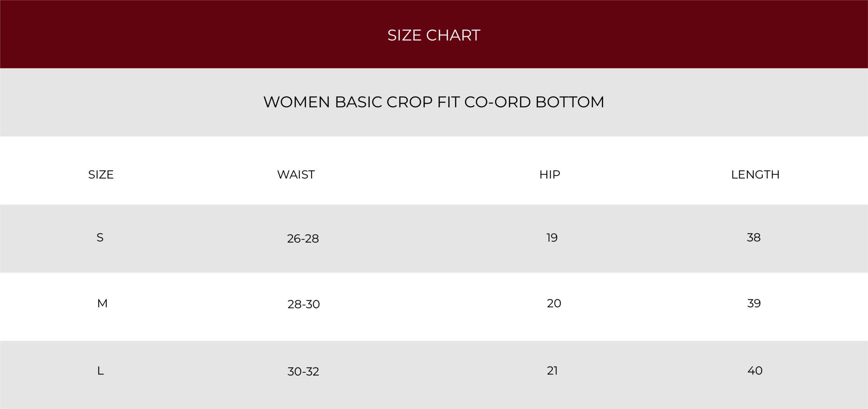Click hip value 21
868x409 pixels.
point(552,371)
